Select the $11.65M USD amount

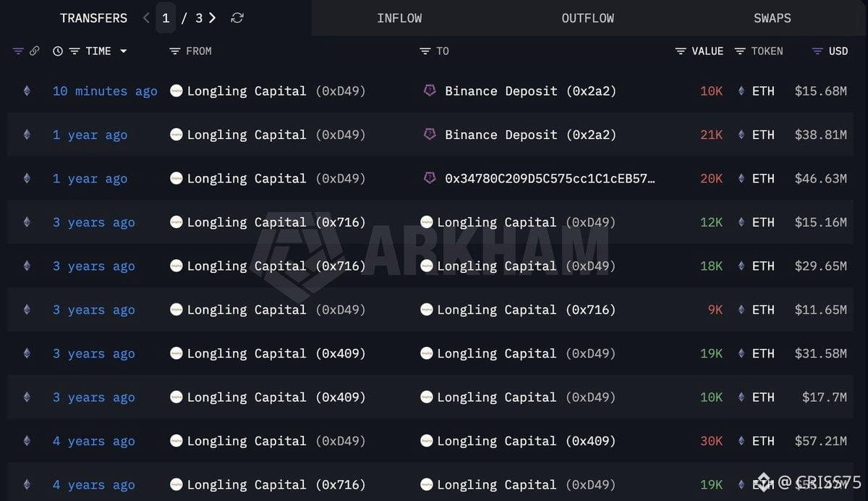pos(820,310)
